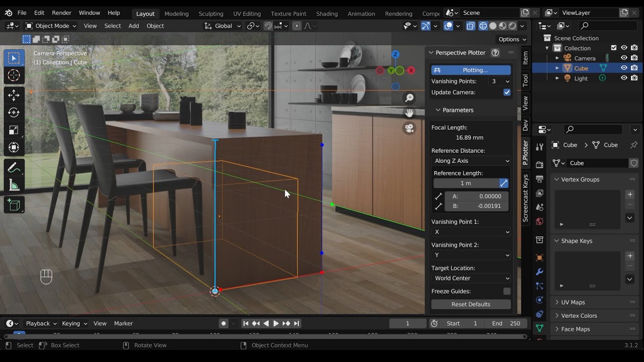The width and height of the screenshot is (644, 362).
Task: Click the Reset Defaults button
Action: (471, 304)
